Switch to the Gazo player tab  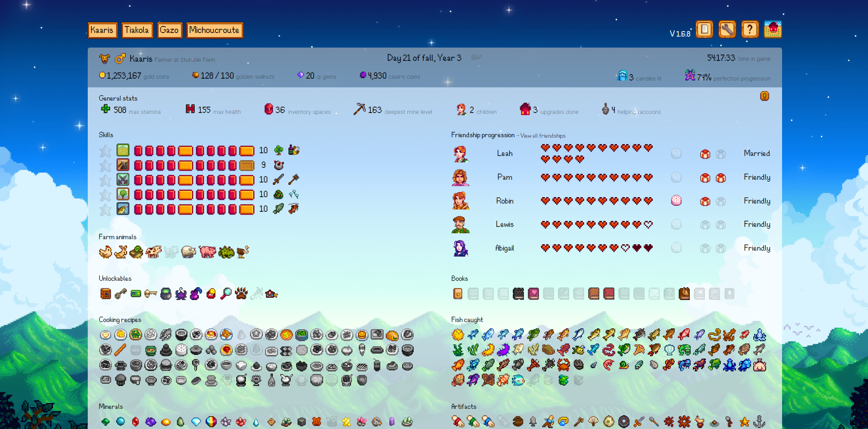[x=170, y=30]
